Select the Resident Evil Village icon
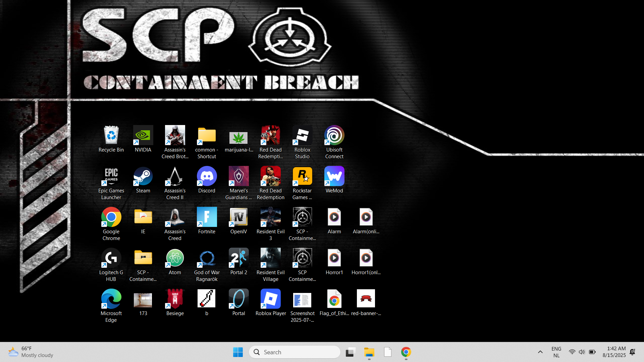The image size is (644, 362). [270, 265]
